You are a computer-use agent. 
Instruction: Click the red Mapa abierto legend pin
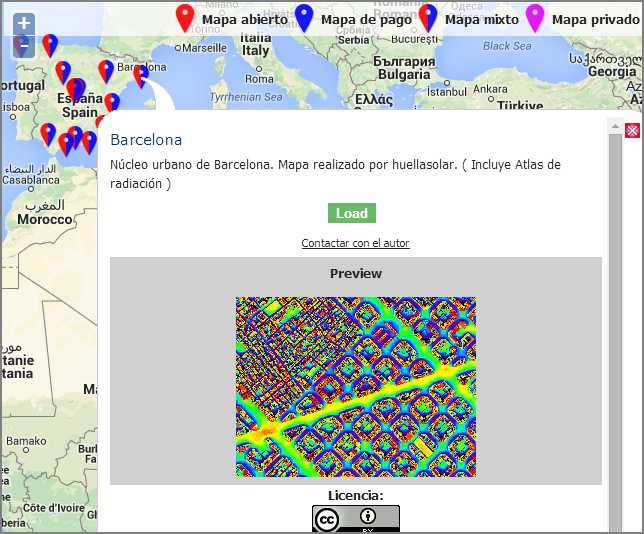[x=184, y=18]
